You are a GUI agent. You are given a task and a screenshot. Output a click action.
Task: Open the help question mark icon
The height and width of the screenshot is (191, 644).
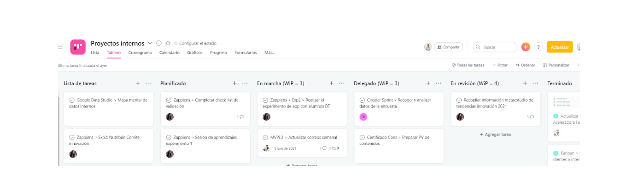(538, 47)
